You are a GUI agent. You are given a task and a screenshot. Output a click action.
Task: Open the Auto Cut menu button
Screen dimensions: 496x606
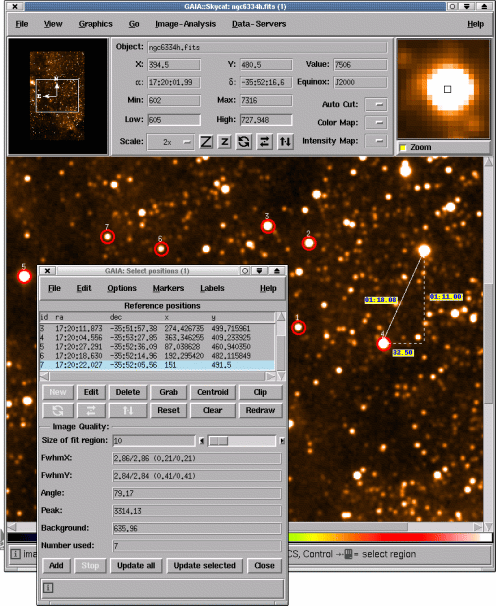pos(376,104)
